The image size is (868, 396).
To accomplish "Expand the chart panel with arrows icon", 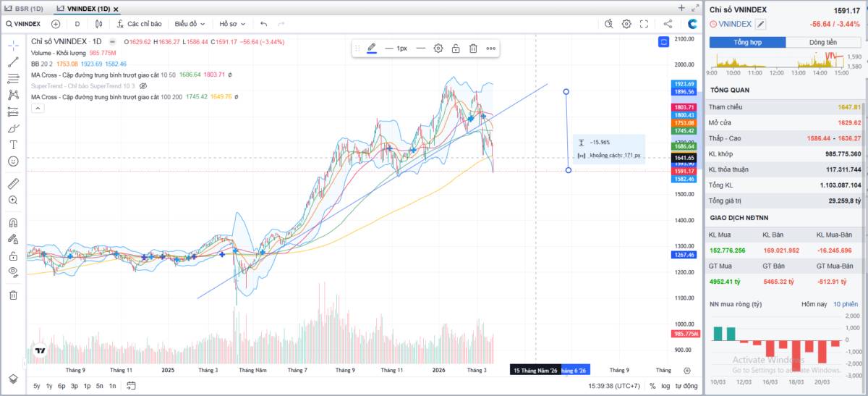I will tap(695, 8).
